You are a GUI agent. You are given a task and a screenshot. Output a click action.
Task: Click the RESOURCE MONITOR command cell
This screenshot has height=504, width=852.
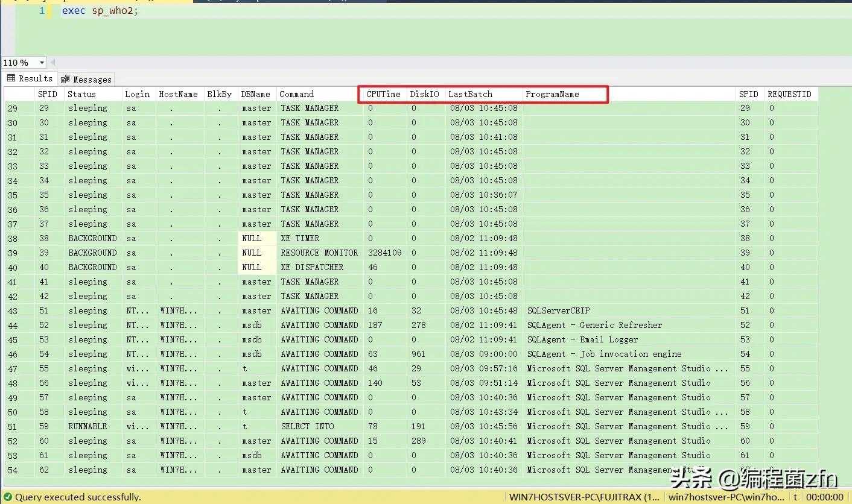point(319,253)
